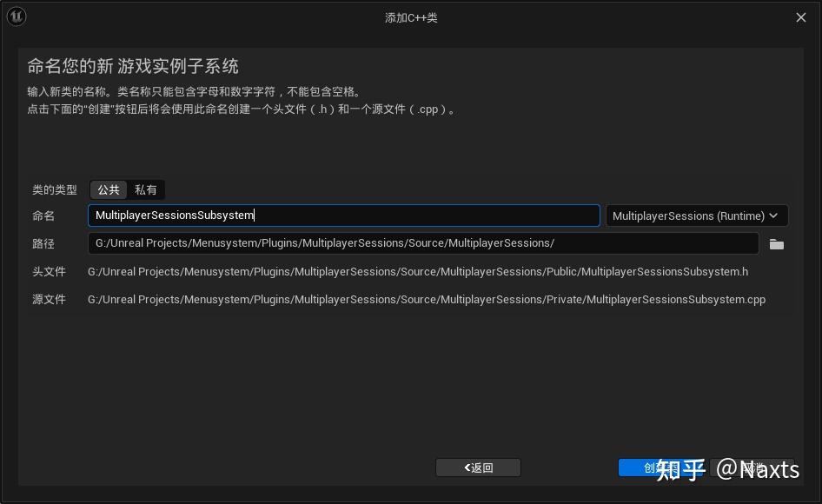The height and width of the screenshot is (504, 822).
Task: Click the chevron next to MultiplayerSessions (Runtime)
Action: (772, 216)
